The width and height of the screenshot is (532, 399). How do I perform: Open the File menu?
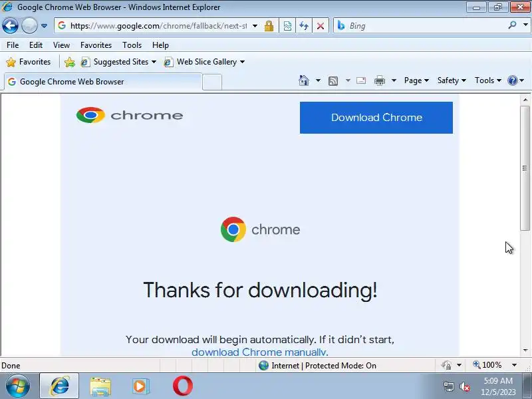(x=13, y=45)
